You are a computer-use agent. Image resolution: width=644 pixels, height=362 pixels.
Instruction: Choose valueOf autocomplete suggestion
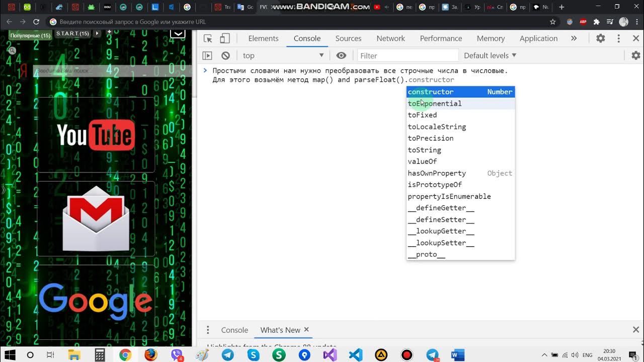coord(460,161)
